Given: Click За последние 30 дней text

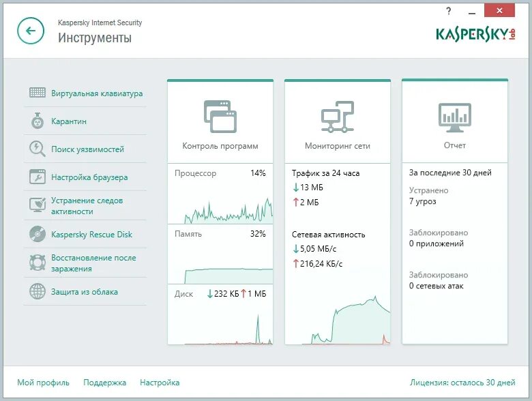Looking at the screenshot, I should pyautogui.click(x=450, y=173).
